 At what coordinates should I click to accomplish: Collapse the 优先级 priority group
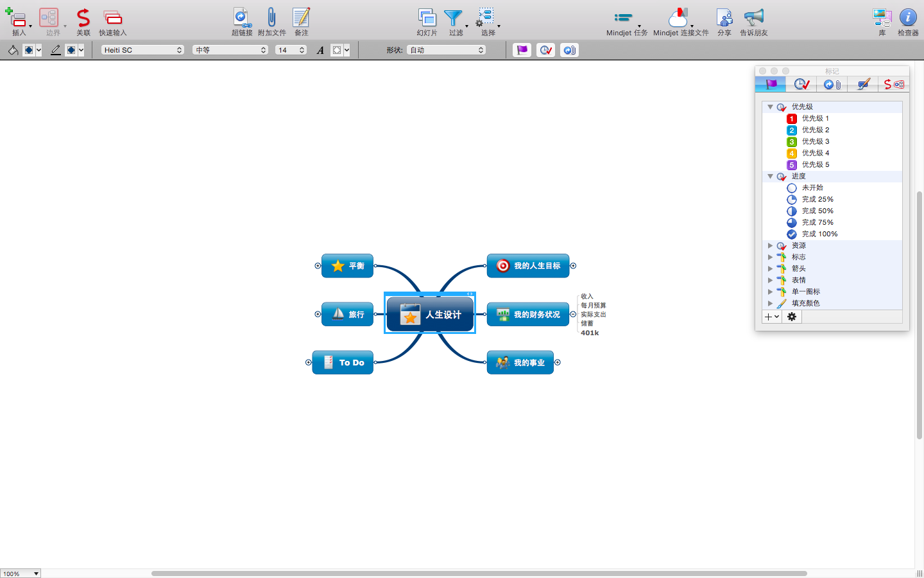[770, 107]
